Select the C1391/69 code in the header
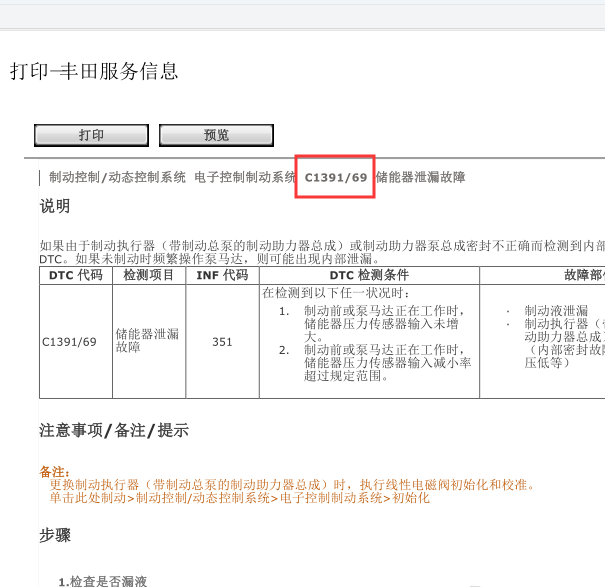 coord(336,178)
